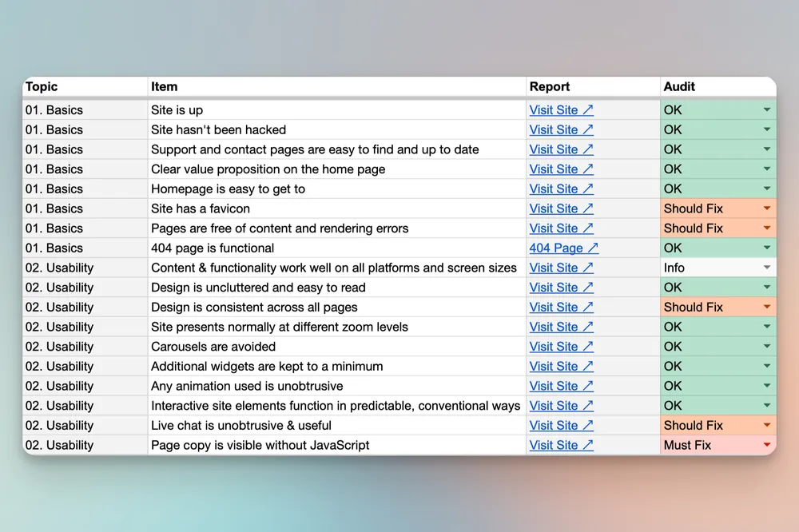Select the Report column header
The image size is (799, 532).
point(549,86)
